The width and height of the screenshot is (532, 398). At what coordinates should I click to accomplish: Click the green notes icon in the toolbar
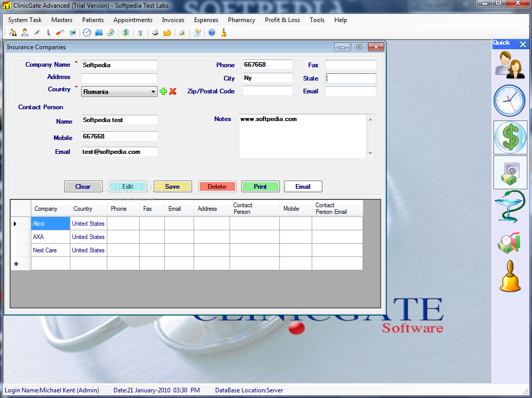(x=110, y=32)
